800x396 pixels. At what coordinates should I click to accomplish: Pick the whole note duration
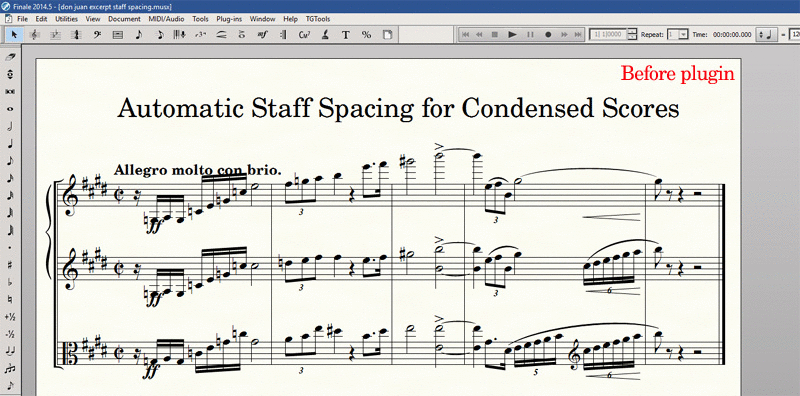(x=10, y=109)
